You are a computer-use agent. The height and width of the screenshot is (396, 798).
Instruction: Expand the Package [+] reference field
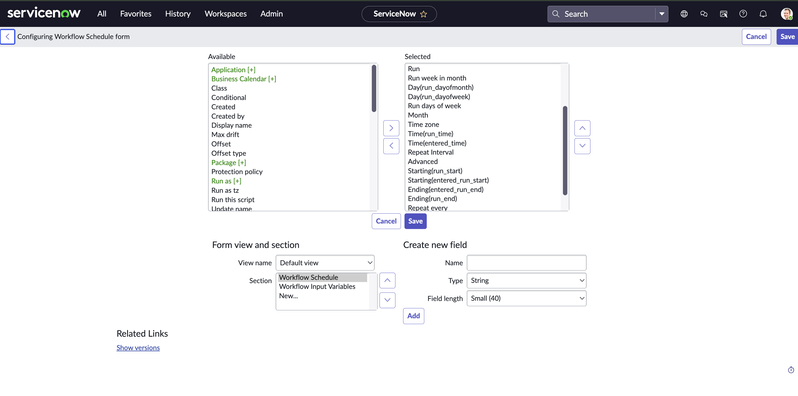[x=229, y=162]
